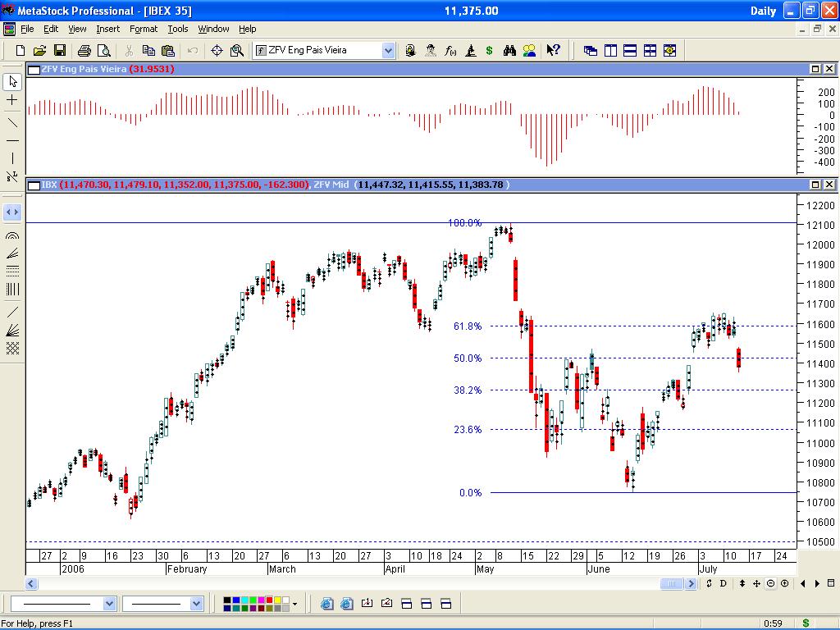Screen dimensions: 840x630
Task: Select the Fibonacci fan tool
Action: (12, 253)
